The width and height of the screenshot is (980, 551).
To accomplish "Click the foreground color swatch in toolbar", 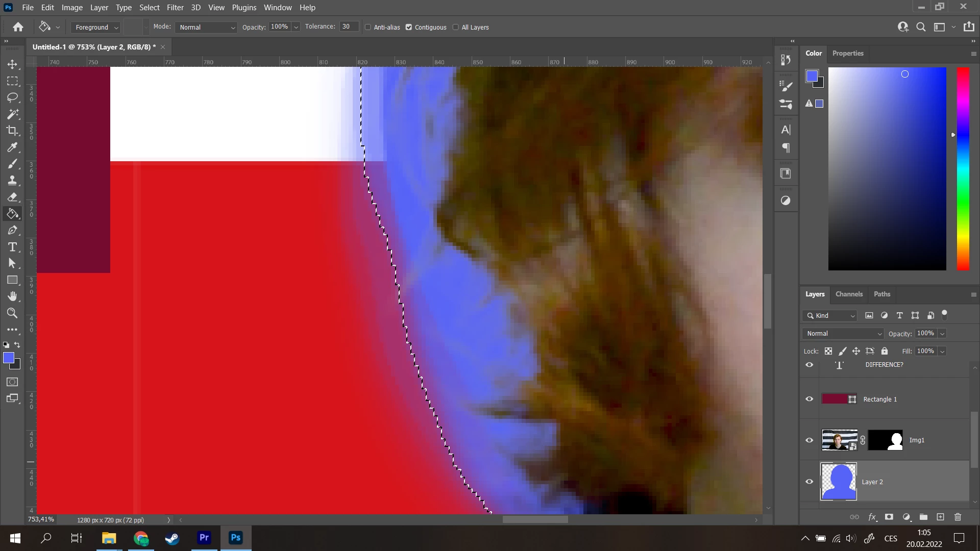I will (x=9, y=358).
